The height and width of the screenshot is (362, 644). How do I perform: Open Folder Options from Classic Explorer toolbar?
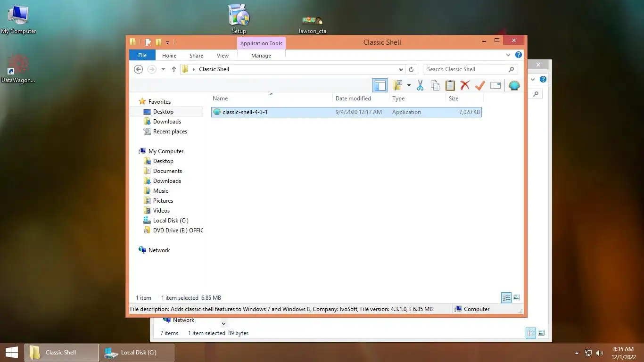398,85
